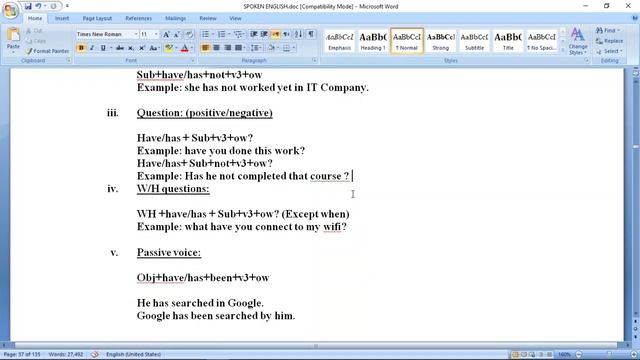This screenshot has height=360, width=640.
Task: Decrease the paragraph indent
Action: [x=254, y=34]
